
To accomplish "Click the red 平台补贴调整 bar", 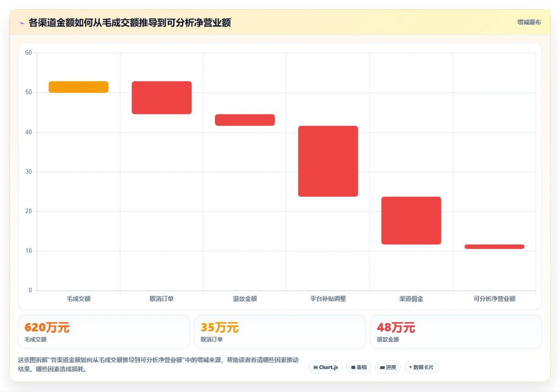I will (x=328, y=161).
